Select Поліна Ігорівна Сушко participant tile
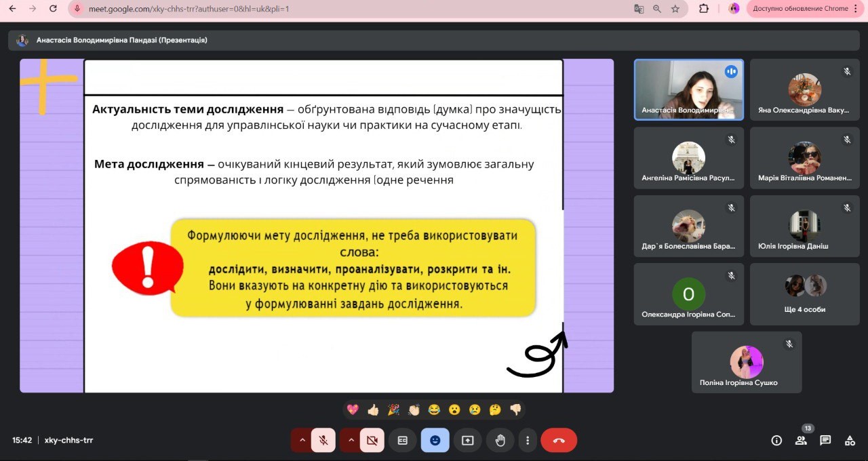The image size is (868, 461). point(746,362)
